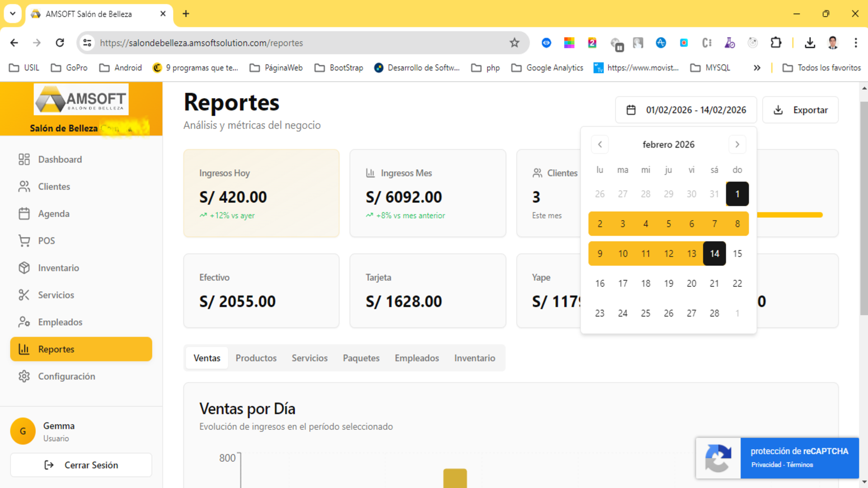Click the POS shopping cart icon
The height and width of the screenshot is (488, 868).
(x=24, y=240)
